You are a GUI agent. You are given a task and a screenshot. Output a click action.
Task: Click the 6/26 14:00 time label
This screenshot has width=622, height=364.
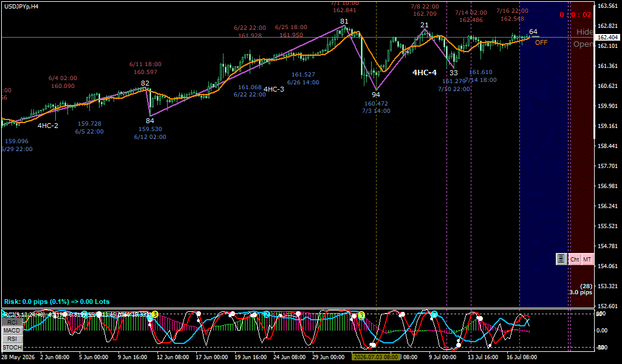click(303, 83)
